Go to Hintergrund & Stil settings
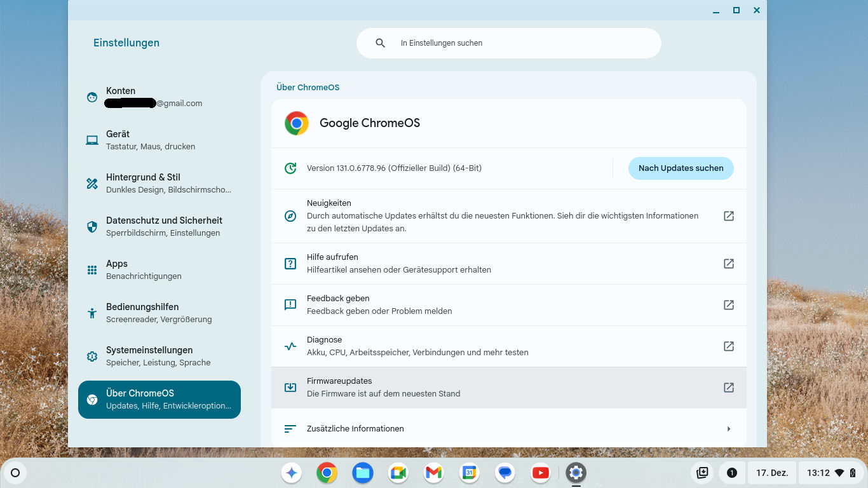The image size is (868, 488). click(x=159, y=184)
